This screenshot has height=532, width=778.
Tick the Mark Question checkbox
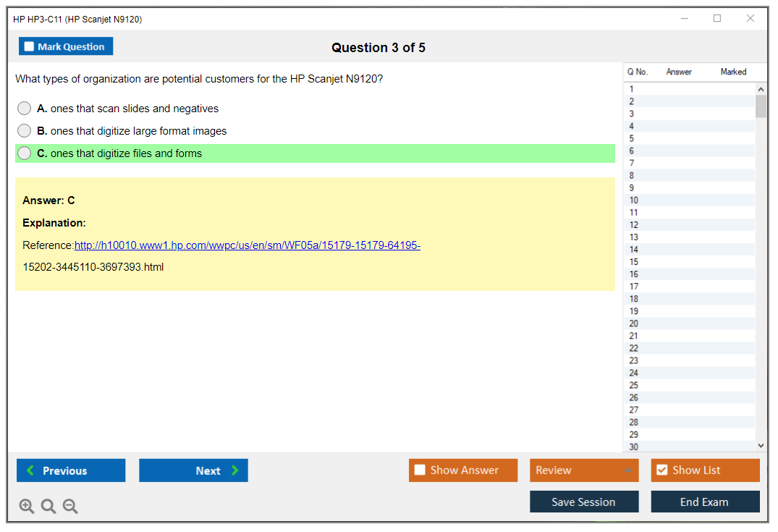tap(30, 47)
